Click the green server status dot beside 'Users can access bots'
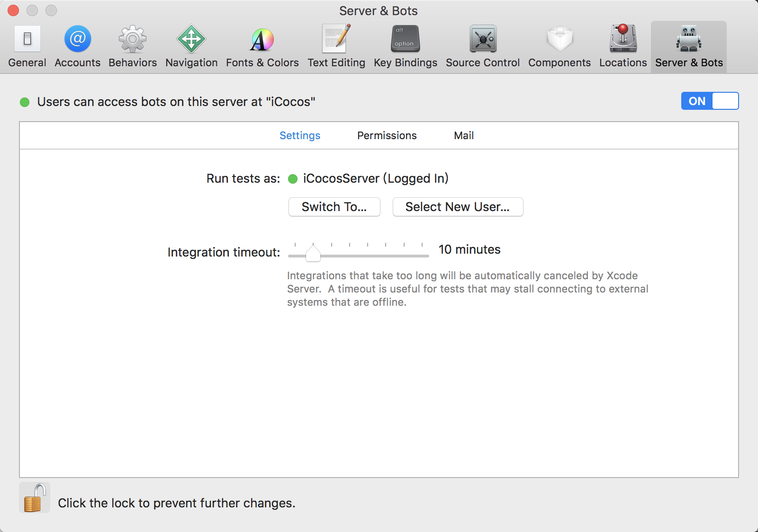 (x=25, y=102)
